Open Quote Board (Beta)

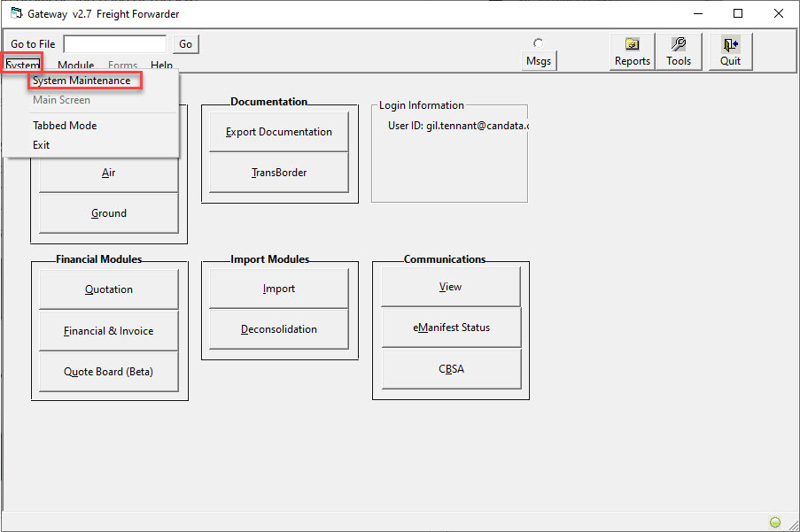[109, 372]
